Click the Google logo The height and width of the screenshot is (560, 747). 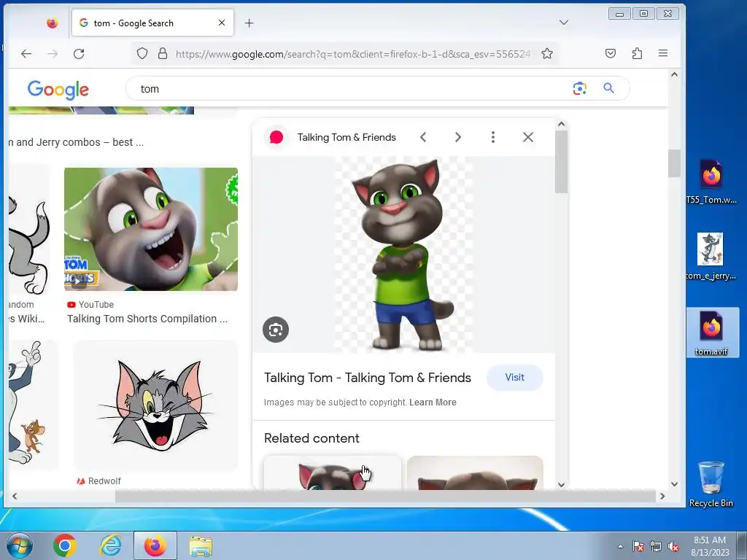[x=58, y=89]
